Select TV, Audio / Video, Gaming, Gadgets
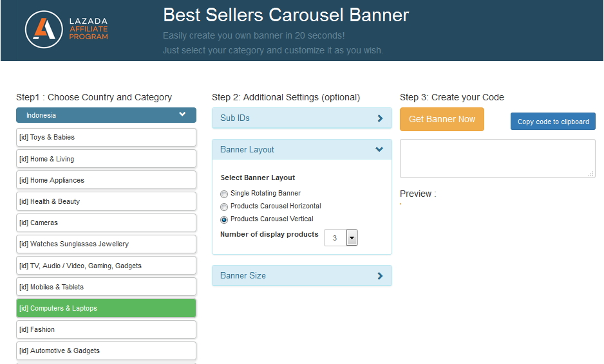This screenshot has height=364, width=604. click(x=106, y=266)
